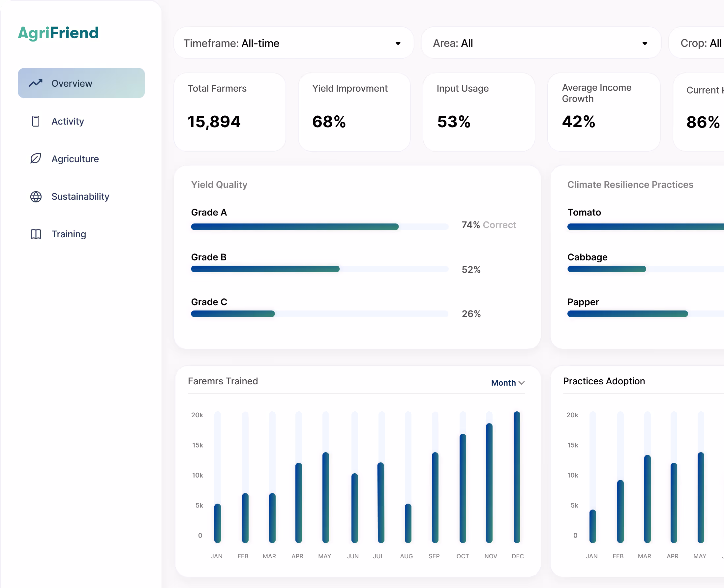Viewport: 724px width, 588px height.
Task: Click the JAN bar in Practices Adoption
Action: tap(592, 526)
